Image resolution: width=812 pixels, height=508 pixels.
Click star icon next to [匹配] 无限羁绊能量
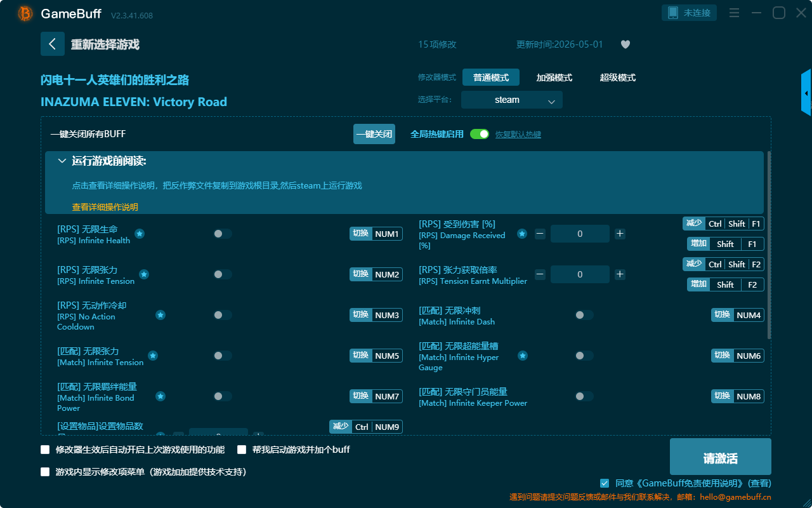tap(160, 396)
